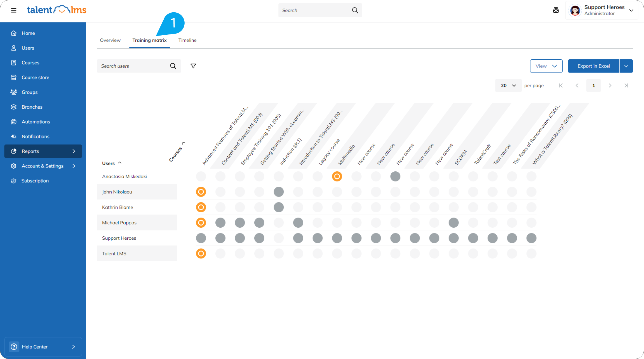Click Kathrin Blame's orange Advanced Features dot
Viewport: 644px width, 359px height.
pos(201,207)
